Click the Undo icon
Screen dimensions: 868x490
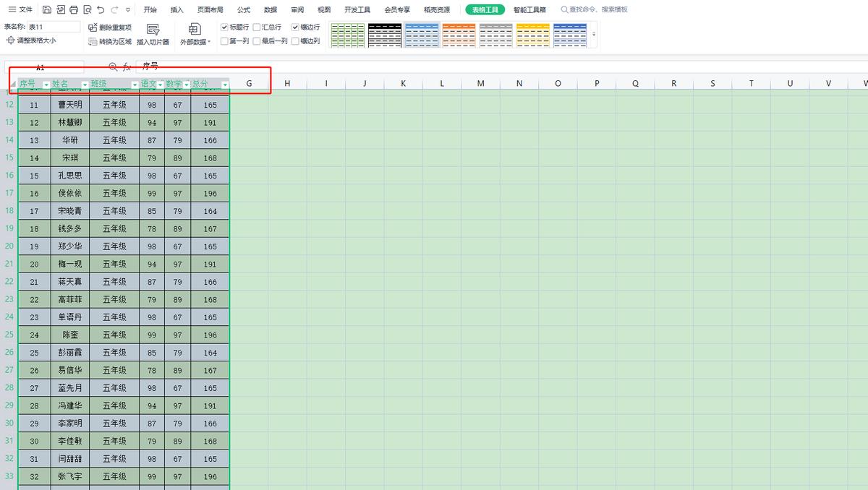101,9
